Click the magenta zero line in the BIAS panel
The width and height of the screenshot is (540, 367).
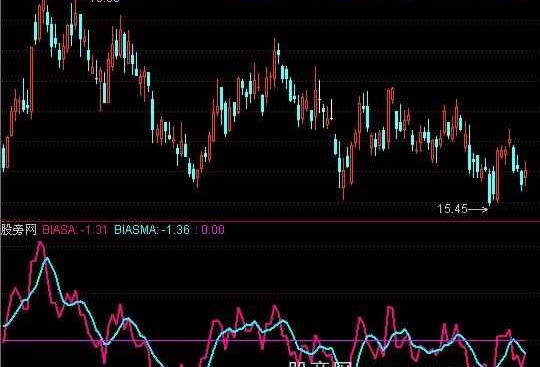264,341
